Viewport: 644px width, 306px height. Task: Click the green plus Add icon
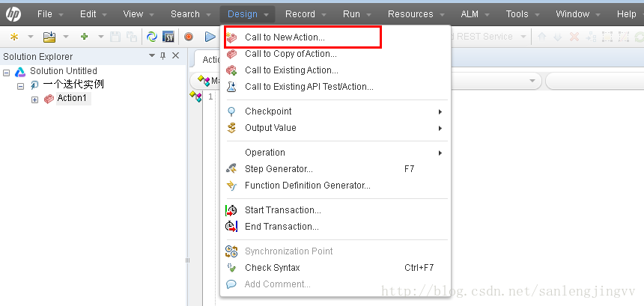click(84, 37)
